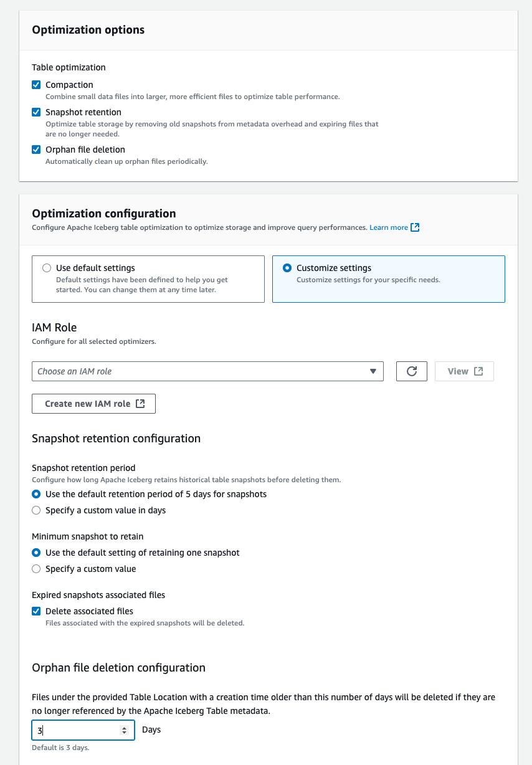Screen dimensions: 532x765
Task: Open the Choose an IAM role dropdown
Action: point(206,371)
